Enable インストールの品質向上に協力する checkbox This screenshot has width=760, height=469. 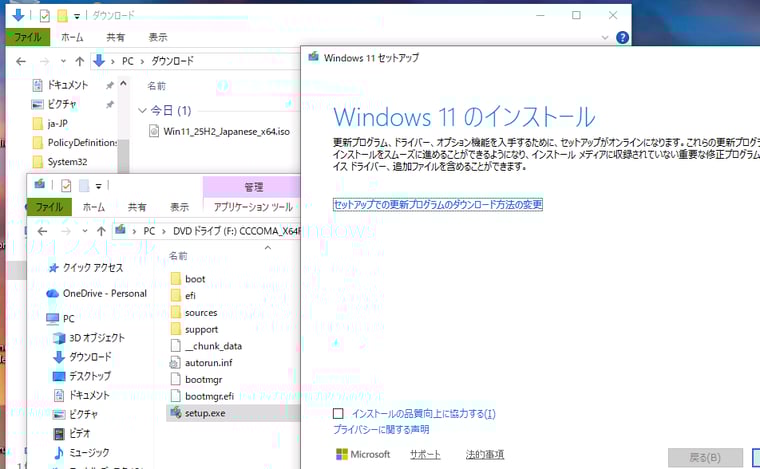(x=338, y=413)
